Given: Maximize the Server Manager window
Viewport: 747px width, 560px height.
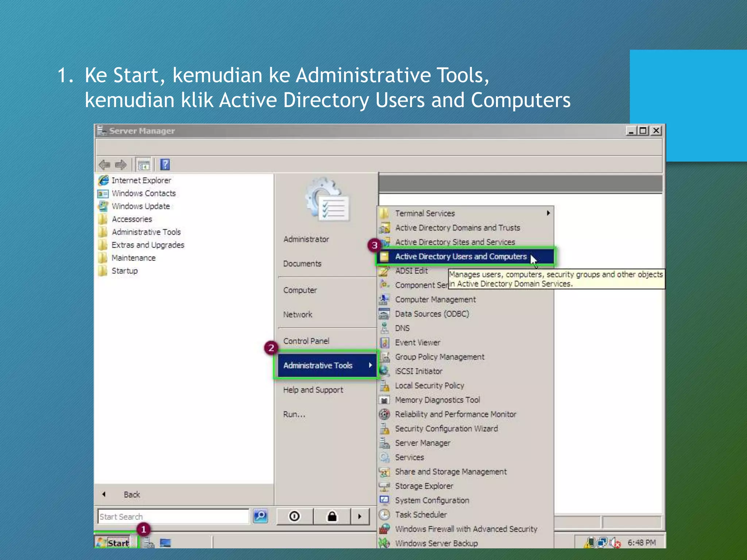Looking at the screenshot, I should pyautogui.click(x=643, y=131).
